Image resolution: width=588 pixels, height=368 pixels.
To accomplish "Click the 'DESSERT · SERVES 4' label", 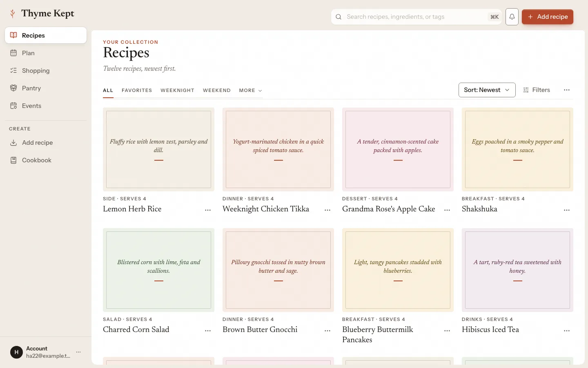I will tap(370, 199).
